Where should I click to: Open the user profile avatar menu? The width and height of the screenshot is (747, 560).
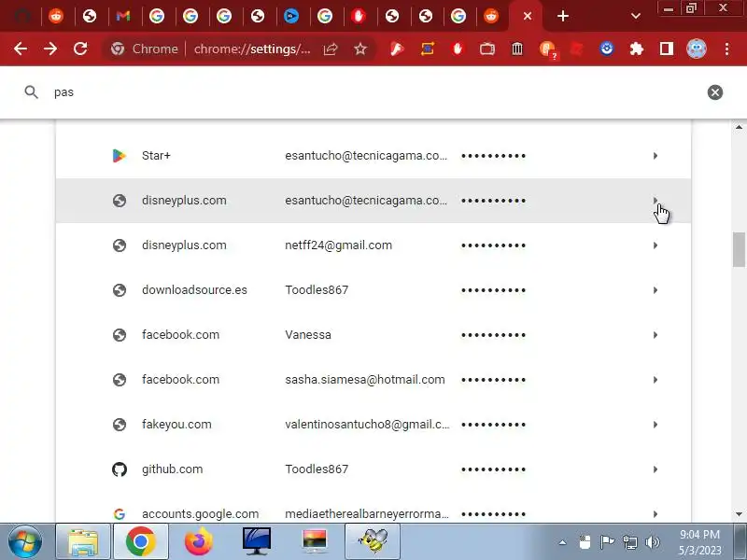point(697,49)
